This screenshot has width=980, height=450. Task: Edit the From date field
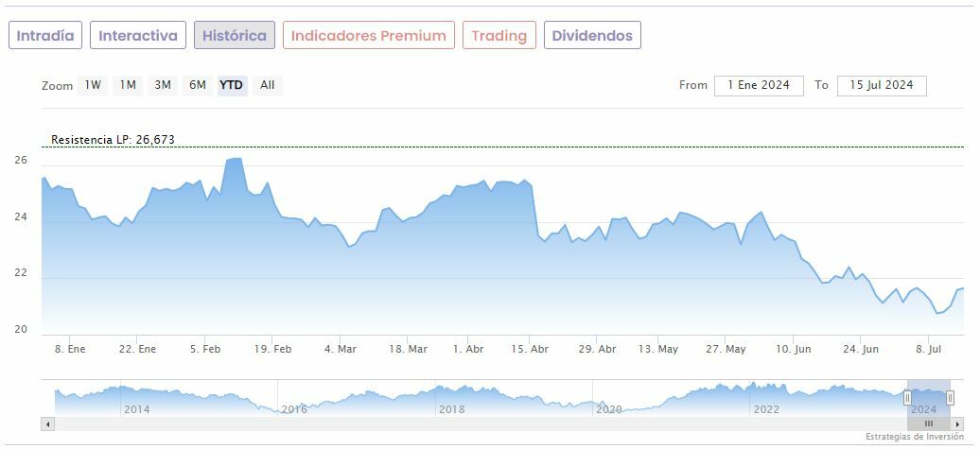click(x=759, y=85)
